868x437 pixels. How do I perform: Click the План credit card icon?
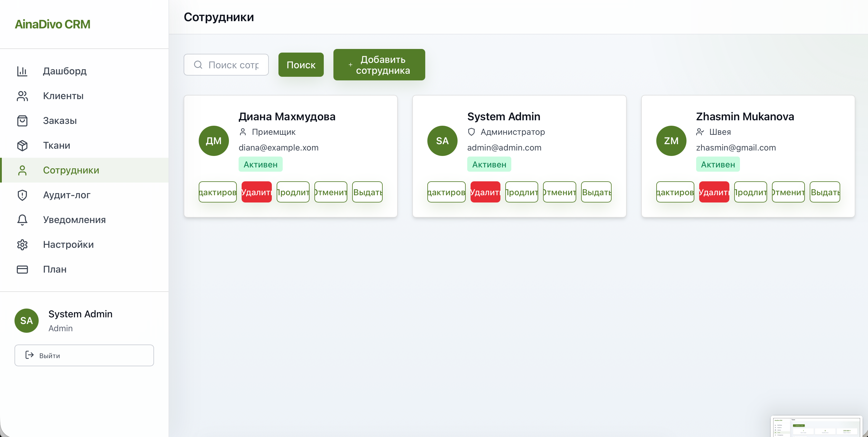22,269
